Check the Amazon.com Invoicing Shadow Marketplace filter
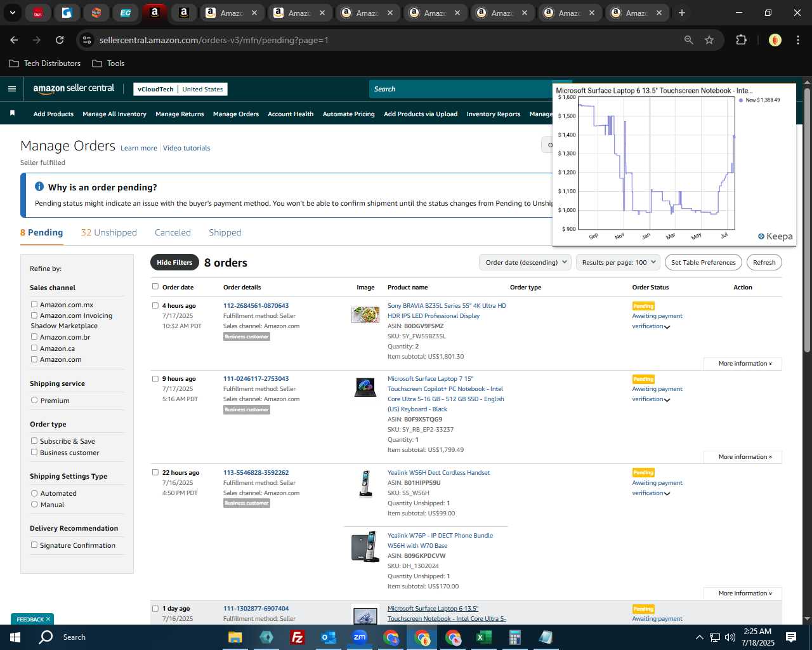This screenshot has width=812, height=650. coord(34,315)
